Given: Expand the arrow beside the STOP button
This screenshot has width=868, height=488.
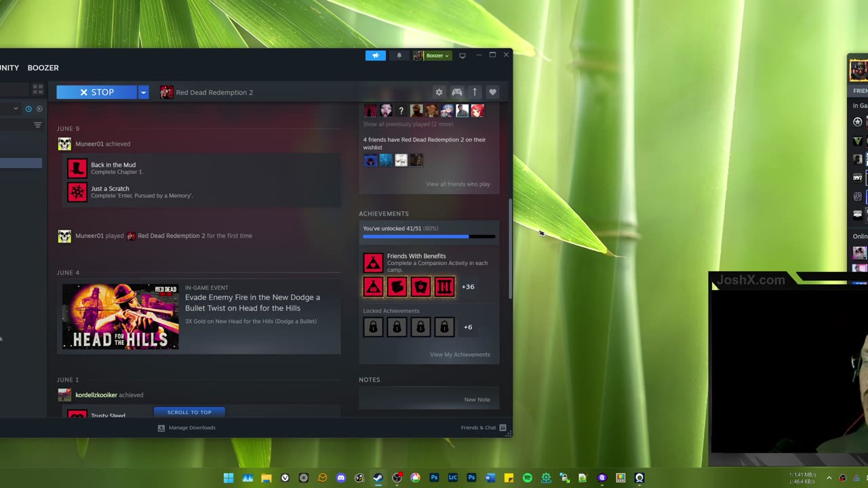Looking at the screenshot, I should [x=143, y=92].
